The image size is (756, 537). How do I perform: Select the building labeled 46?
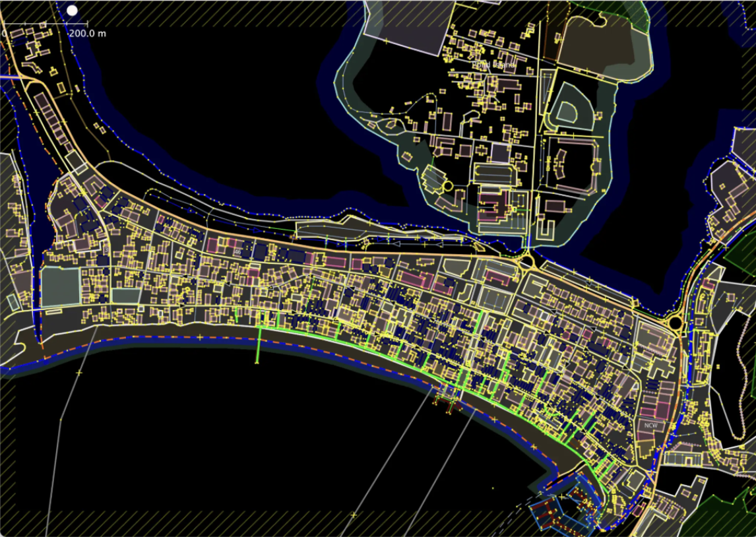point(237,252)
